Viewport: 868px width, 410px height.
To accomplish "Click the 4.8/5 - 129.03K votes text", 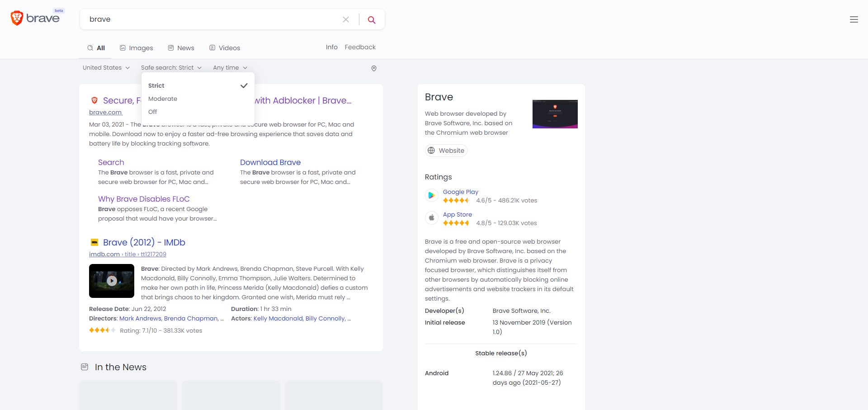I will [507, 223].
